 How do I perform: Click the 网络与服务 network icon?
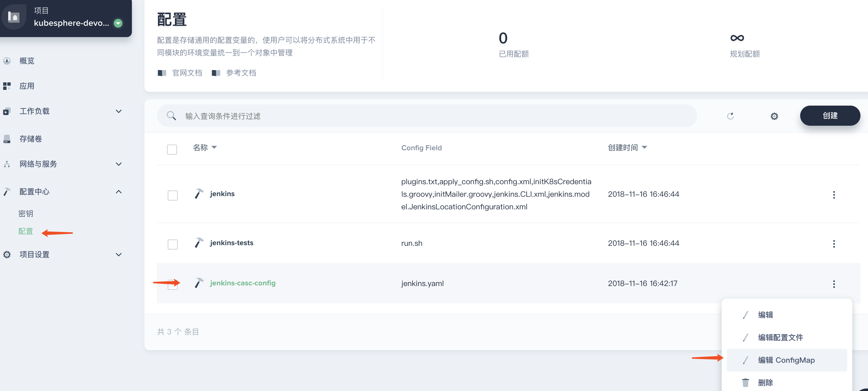tap(7, 164)
